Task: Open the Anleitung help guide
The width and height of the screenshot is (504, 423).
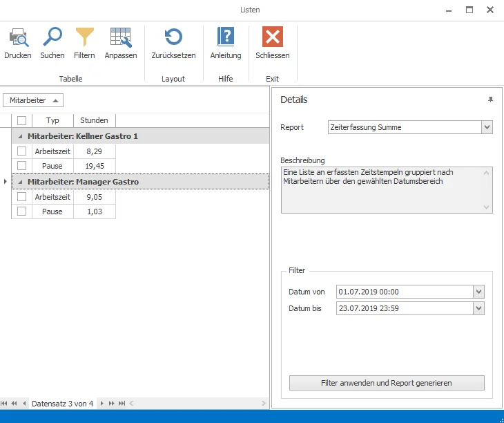Action: [x=226, y=37]
